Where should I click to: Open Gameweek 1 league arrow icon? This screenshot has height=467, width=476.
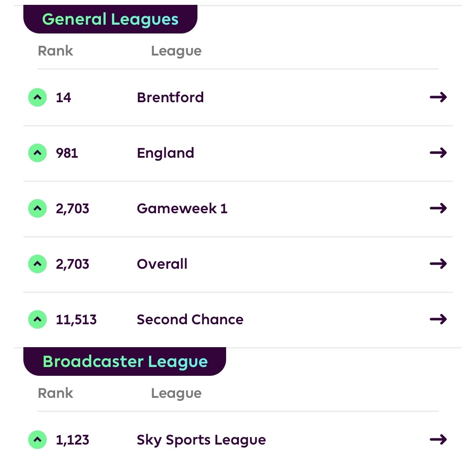click(438, 208)
